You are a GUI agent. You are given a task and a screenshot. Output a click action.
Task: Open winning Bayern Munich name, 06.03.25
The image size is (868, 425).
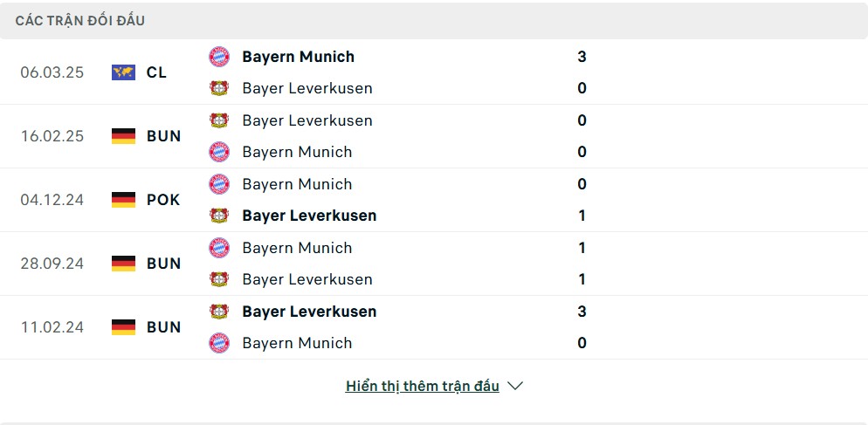(299, 57)
